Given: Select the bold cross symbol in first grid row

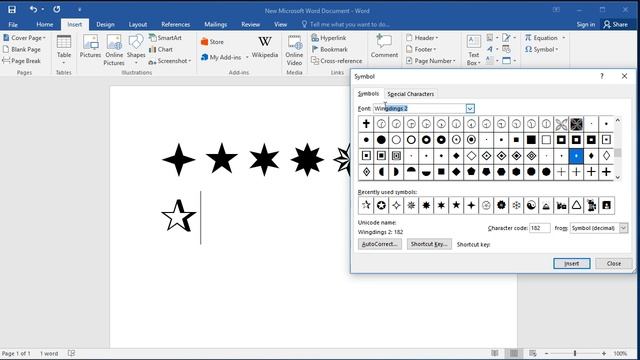Looking at the screenshot, I should 366,124.
